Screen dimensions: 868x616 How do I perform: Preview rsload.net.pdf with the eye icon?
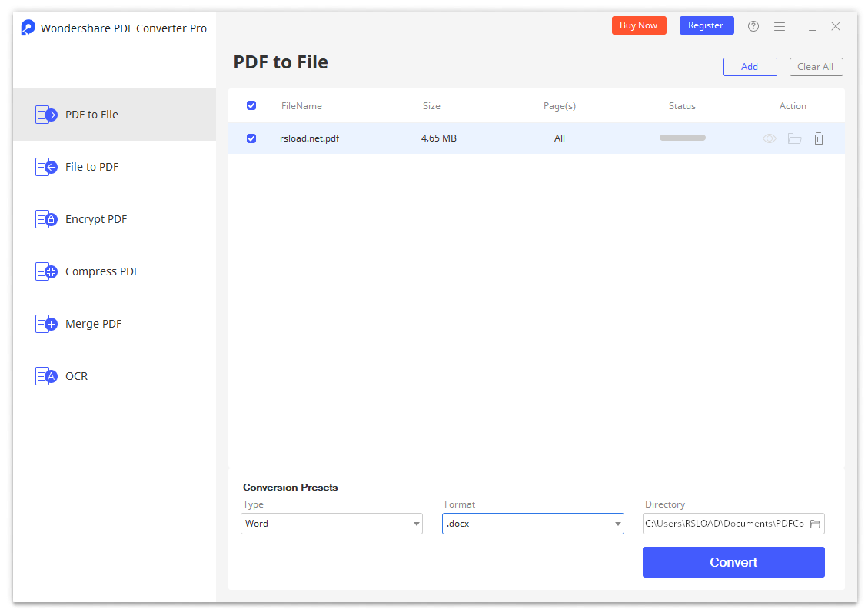[x=770, y=138]
